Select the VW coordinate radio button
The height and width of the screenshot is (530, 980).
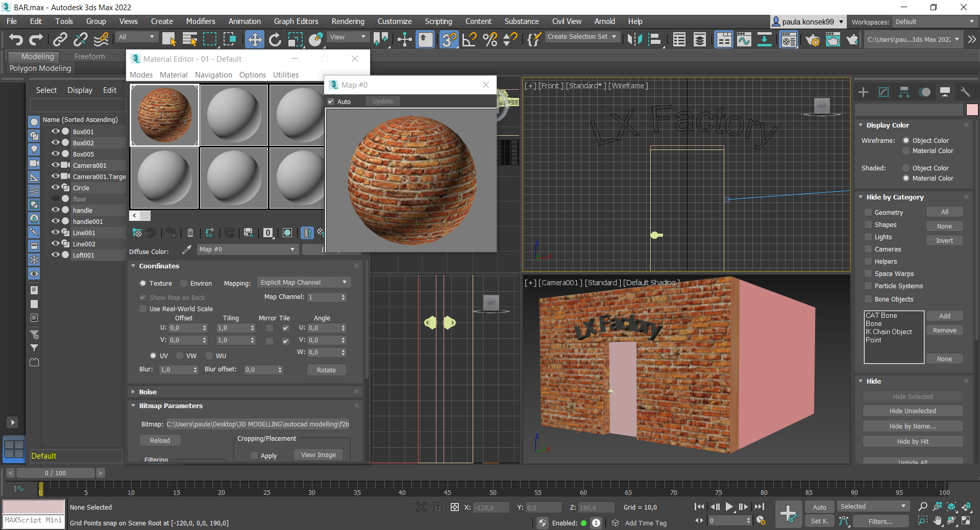[180, 356]
